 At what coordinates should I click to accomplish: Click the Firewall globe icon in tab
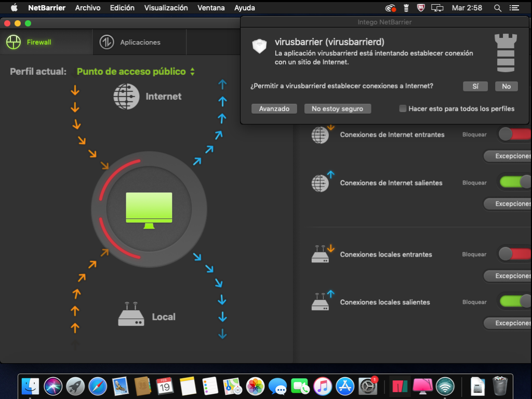pos(14,42)
